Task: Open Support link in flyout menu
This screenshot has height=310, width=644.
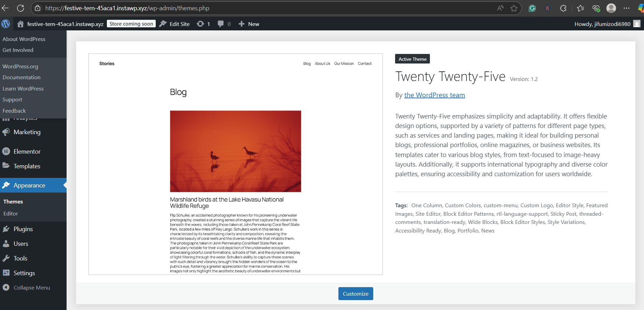Action: tap(12, 99)
